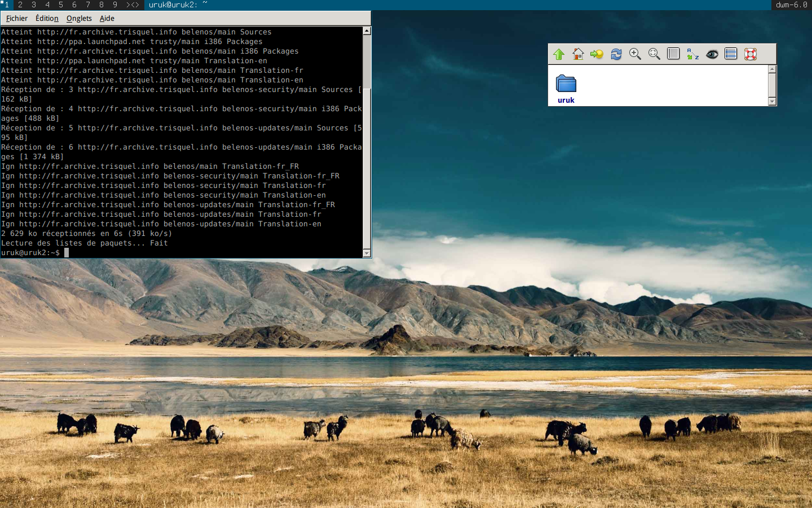Image resolution: width=812 pixels, height=508 pixels.
Task: Open the home folder icon
Action: [578, 54]
